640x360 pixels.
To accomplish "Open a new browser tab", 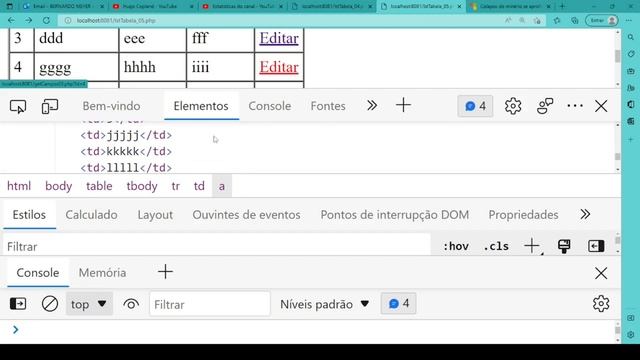I will tap(562, 6).
